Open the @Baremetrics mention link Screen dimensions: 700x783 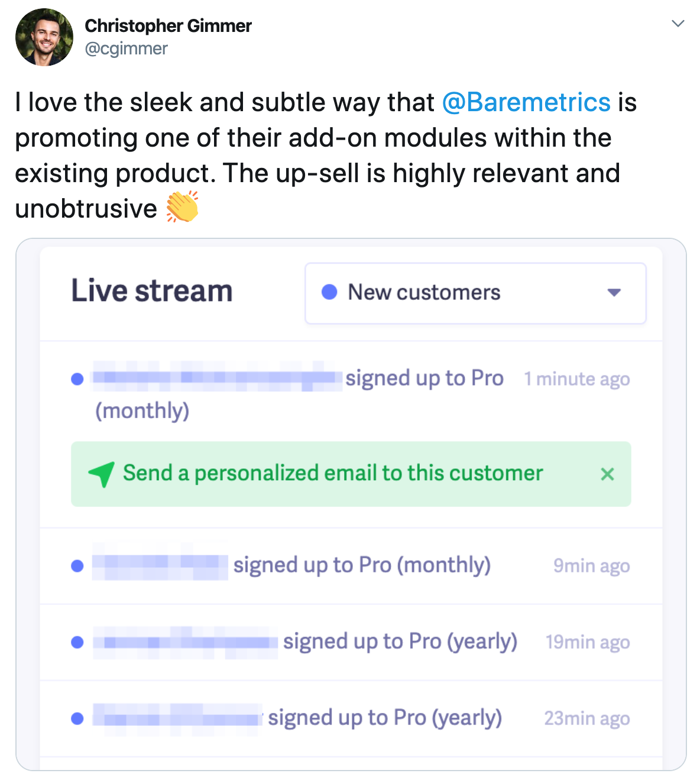click(x=526, y=102)
